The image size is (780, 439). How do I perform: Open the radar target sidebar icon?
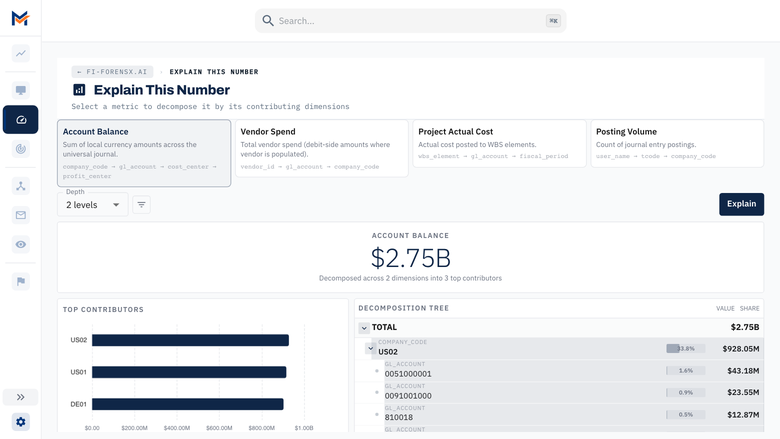pos(20,149)
